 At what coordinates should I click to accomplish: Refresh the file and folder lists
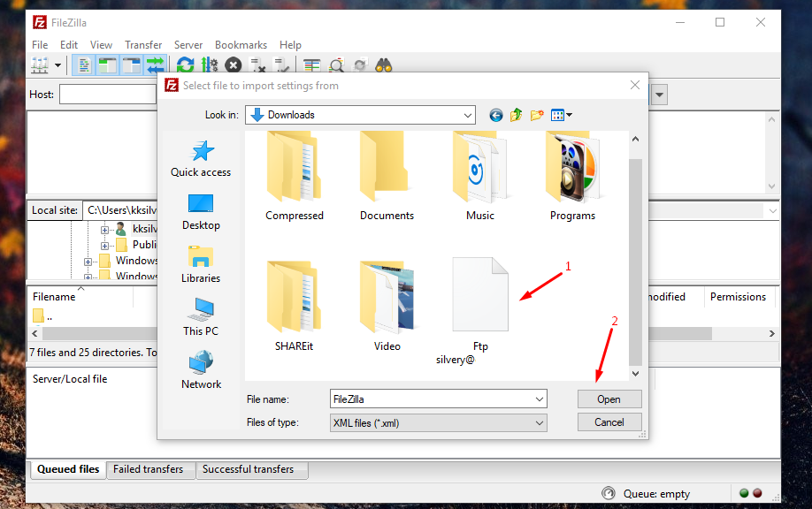click(x=186, y=65)
